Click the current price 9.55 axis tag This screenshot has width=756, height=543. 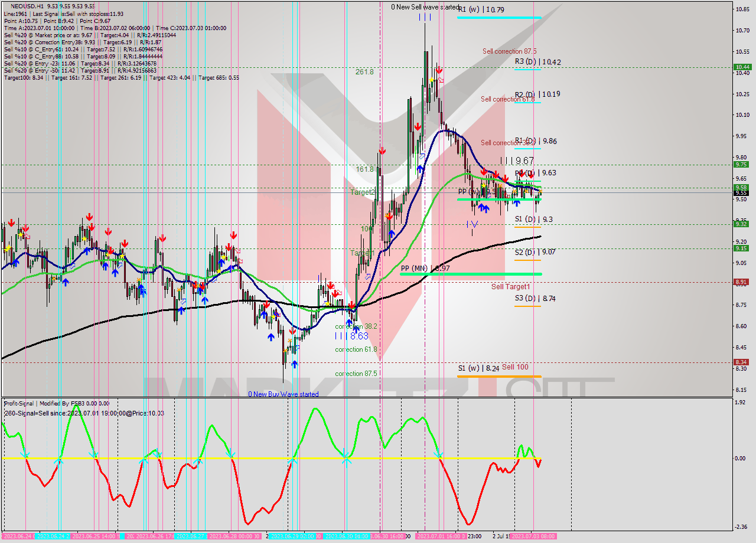[741, 193]
